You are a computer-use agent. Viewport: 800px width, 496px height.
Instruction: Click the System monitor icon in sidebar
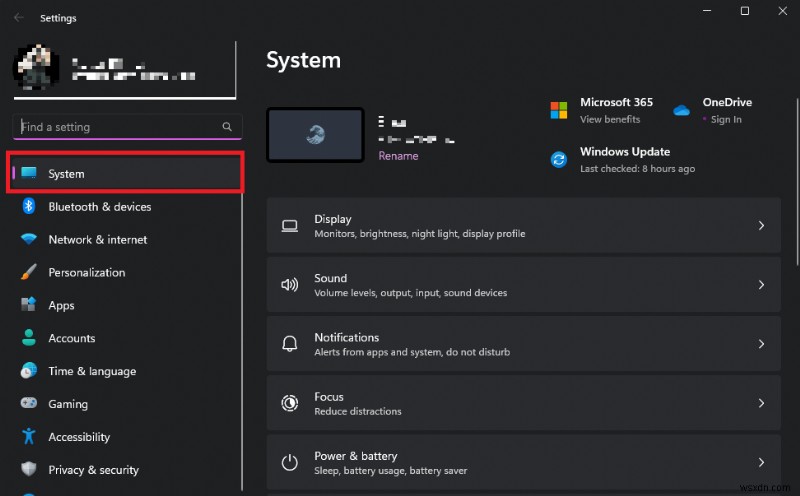click(x=29, y=173)
